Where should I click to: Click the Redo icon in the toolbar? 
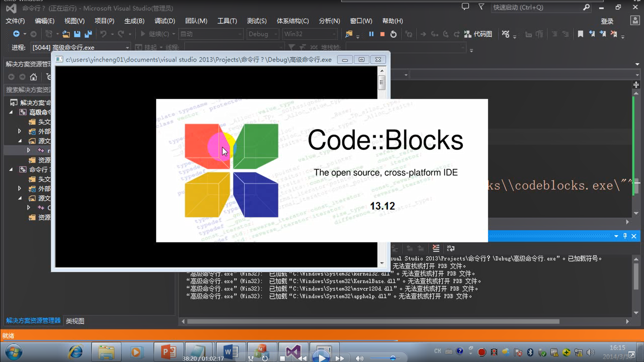pos(121,34)
